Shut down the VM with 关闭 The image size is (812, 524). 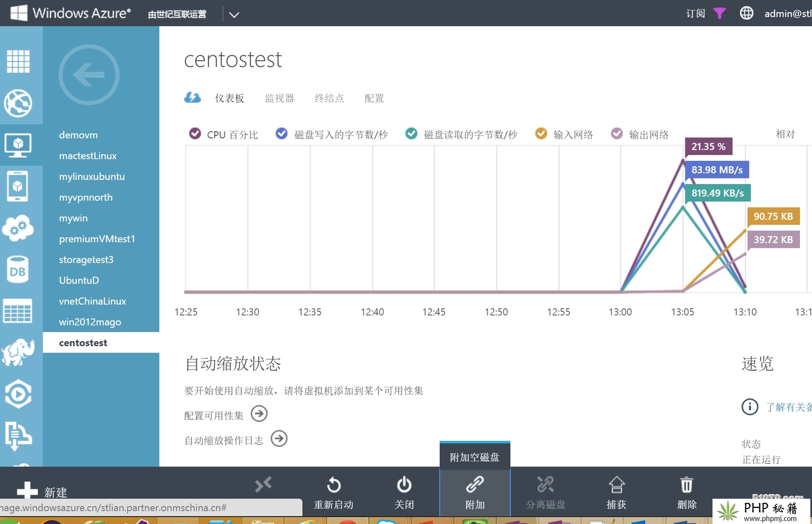404,493
